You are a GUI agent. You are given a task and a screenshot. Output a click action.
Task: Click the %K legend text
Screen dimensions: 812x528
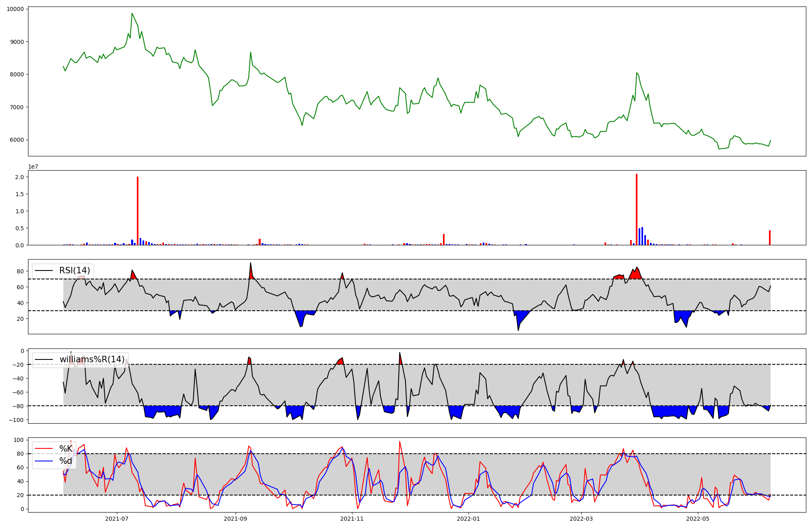pos(66,449)
